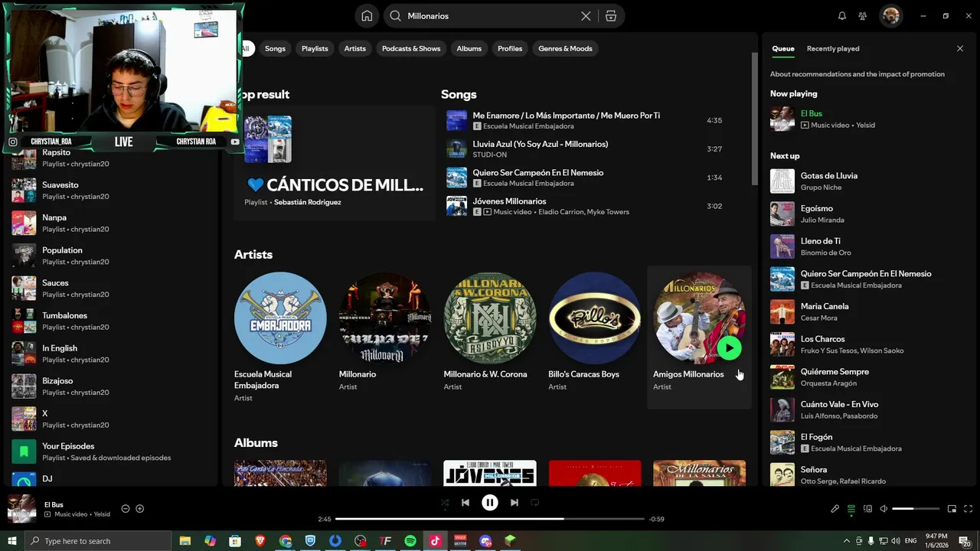Image resolution: width=980 pixels, height=551 pixels.
Task: Click the remove (minus) icon beside El Bus
Action: (x=126, y=509)
